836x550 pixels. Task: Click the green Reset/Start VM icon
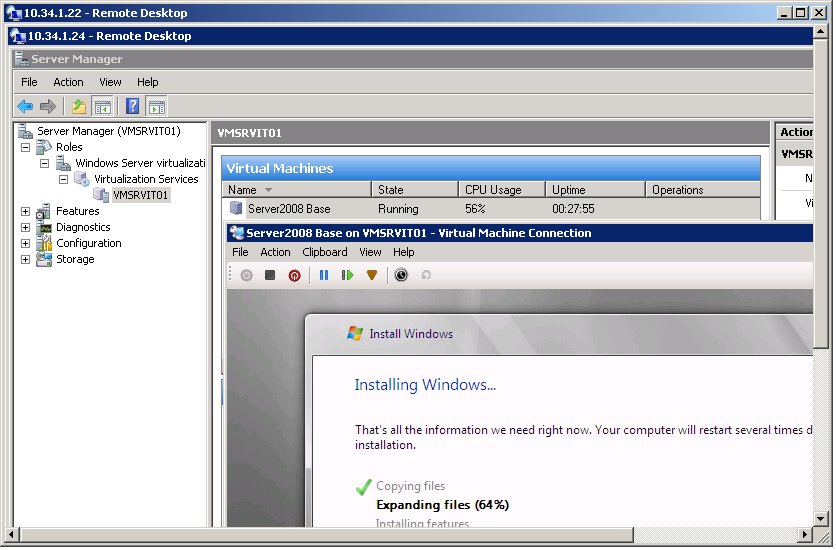point(347,276)
